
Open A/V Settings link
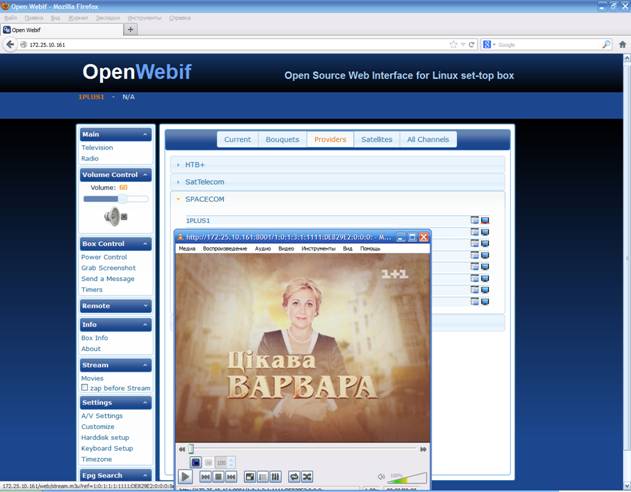102,416
